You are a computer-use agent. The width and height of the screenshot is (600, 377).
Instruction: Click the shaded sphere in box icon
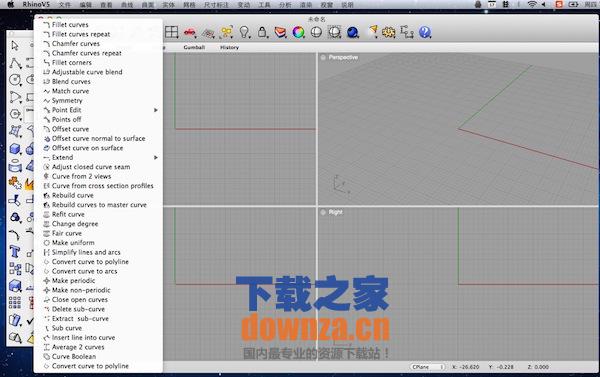click(x=334, y=33)
